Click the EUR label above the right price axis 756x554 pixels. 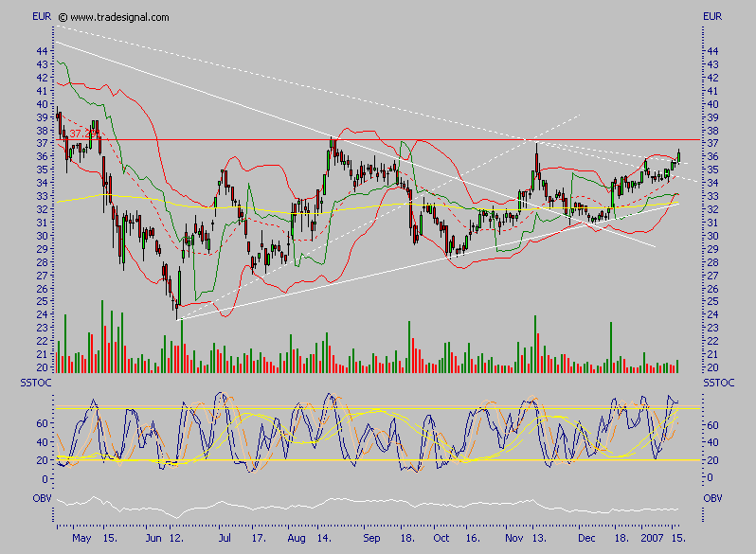712,16
